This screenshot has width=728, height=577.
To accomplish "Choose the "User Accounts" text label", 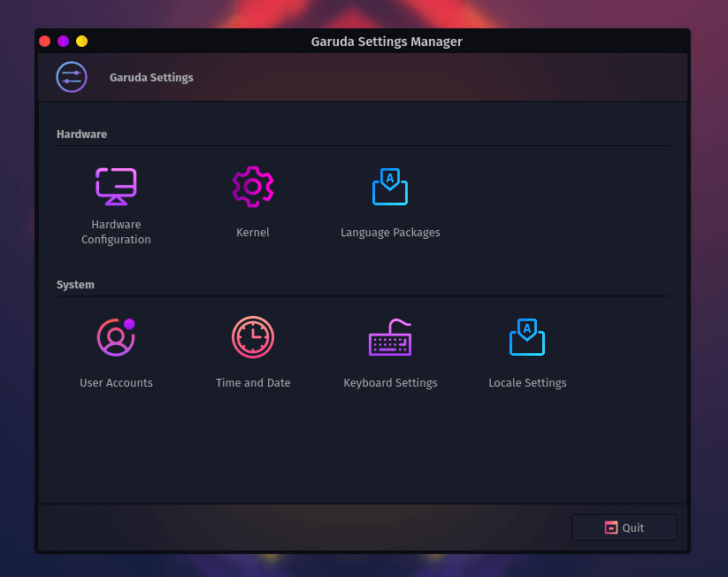I will coord(116,383).
